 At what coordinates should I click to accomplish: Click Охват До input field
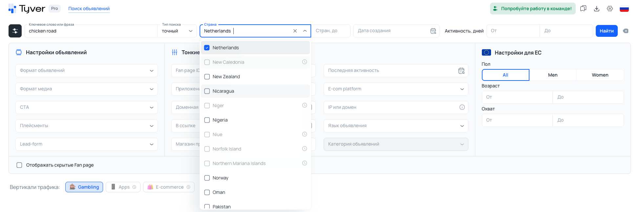tap(588, 120)
